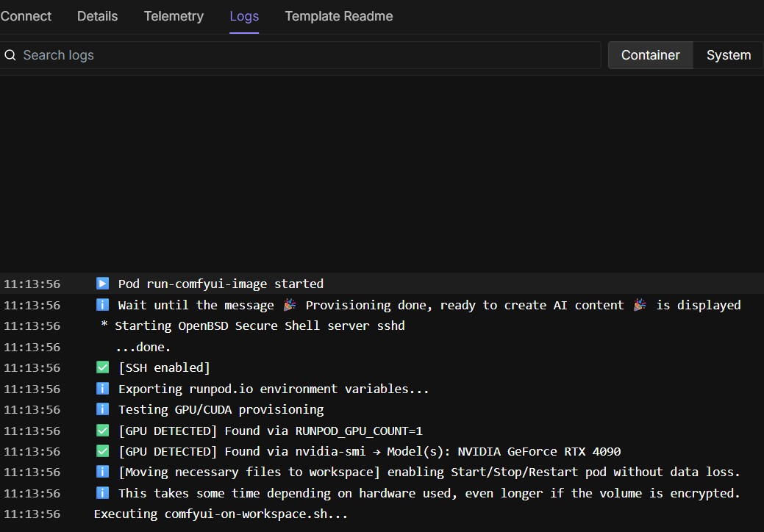This screenshot has width=764, height=532.
Task: Click info icon beside Wait until the message
Action: point(102,305)
